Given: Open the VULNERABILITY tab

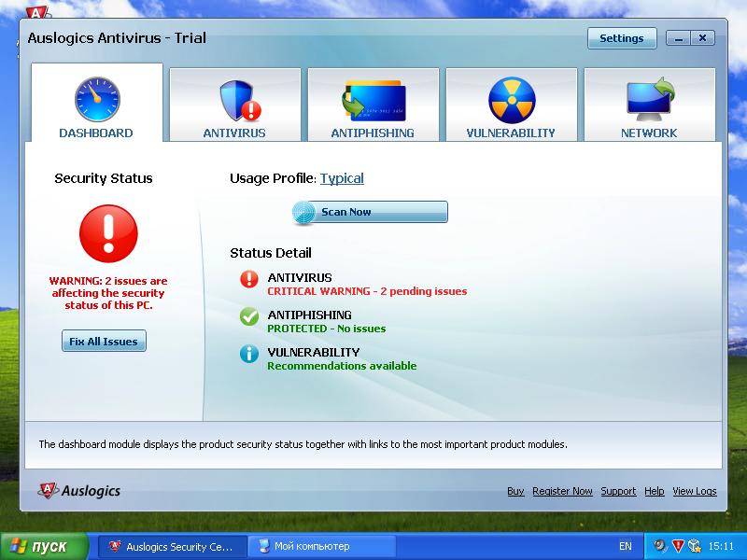Looking at the screenshot, I should [511, 105].
